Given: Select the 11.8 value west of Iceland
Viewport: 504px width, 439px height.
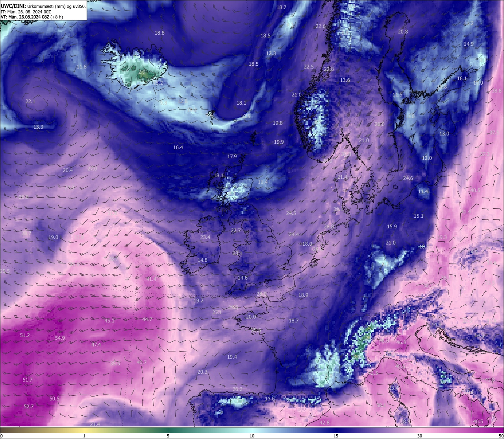Looking at the screenshot, I should click(x=82, y=67).
